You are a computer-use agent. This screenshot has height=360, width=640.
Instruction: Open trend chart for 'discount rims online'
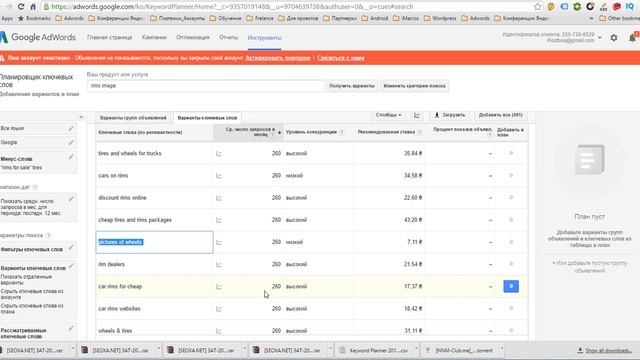point(219,198)
